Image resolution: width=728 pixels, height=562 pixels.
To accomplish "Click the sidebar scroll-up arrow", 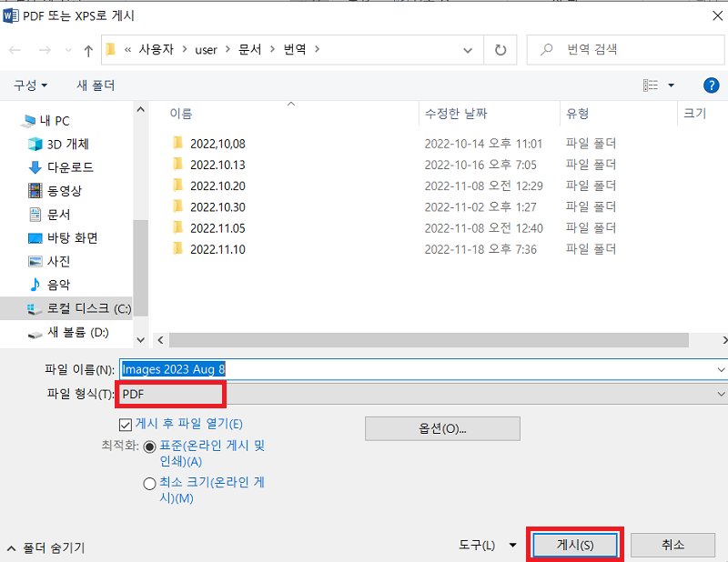I will tap(141, 110).
